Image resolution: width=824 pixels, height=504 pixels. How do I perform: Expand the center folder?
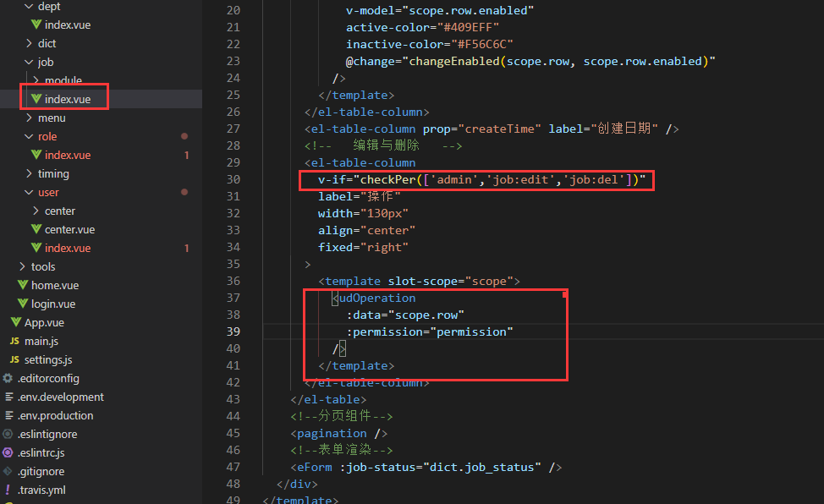pos(36,211)
